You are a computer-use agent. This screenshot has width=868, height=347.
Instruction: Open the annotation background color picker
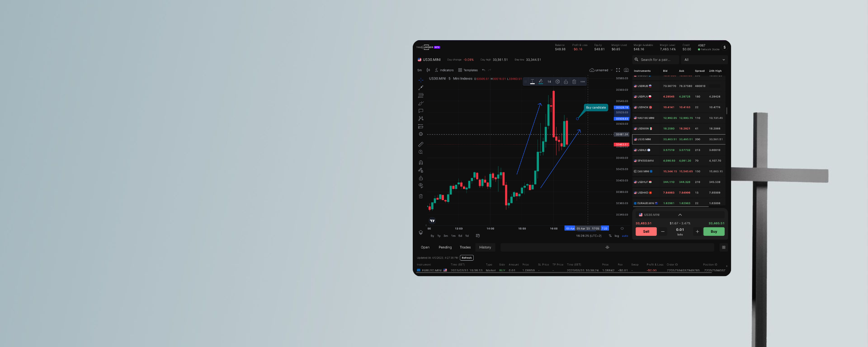(x=541, y=82)
